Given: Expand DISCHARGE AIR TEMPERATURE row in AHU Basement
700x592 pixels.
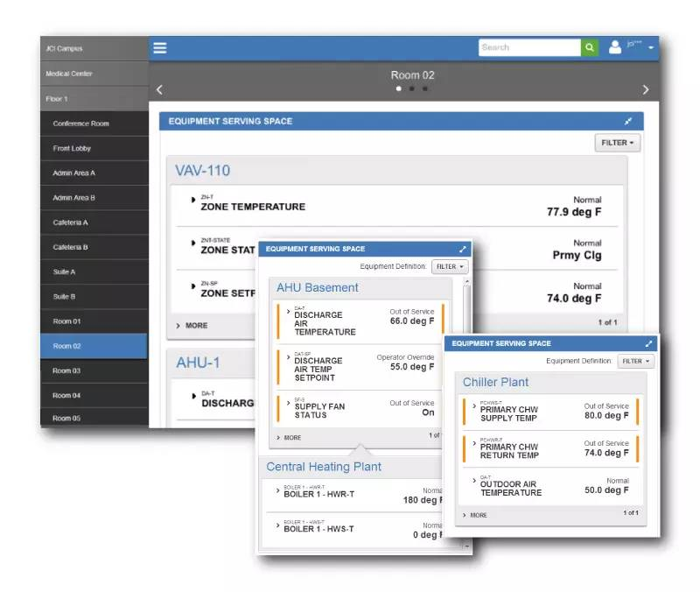Looking at the screenshot, I should pyautogui.click(x=289, y=311).
